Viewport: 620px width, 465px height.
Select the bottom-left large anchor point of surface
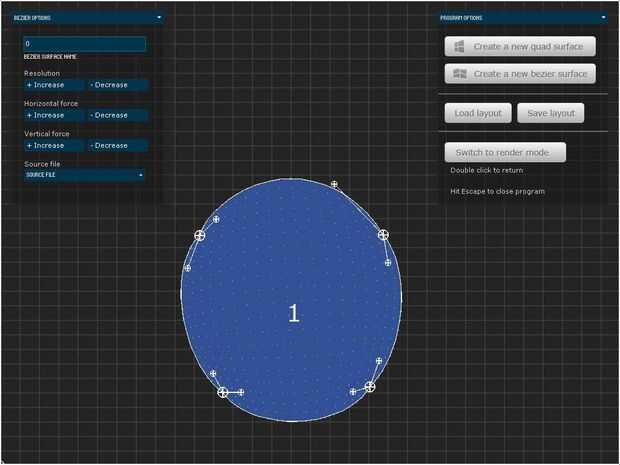click(x=223, y=392)
